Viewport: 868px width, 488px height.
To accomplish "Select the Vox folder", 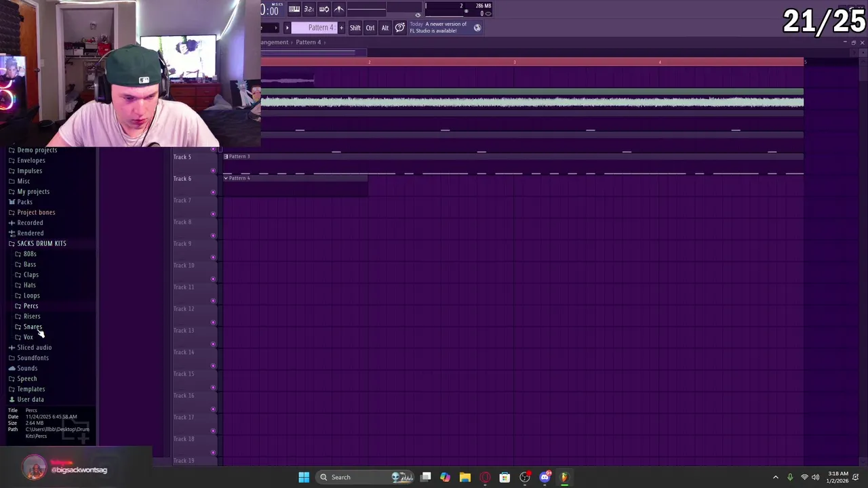I will (x=24, y=337).
